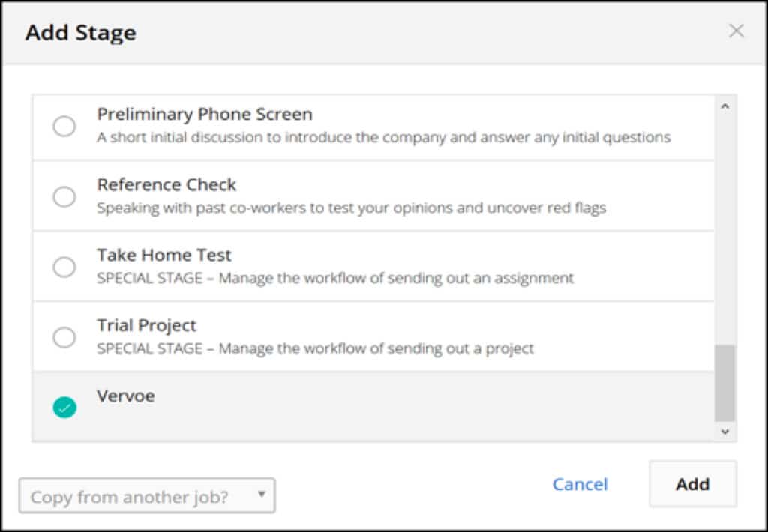Click the Add button

click(x=692, y=483)
